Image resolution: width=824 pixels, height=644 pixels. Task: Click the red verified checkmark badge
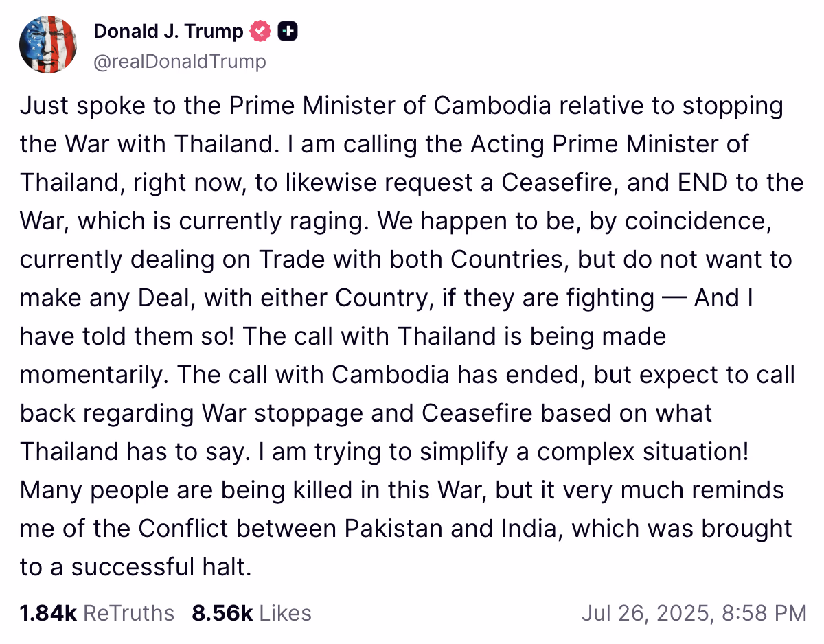click(x=260, y=32)
